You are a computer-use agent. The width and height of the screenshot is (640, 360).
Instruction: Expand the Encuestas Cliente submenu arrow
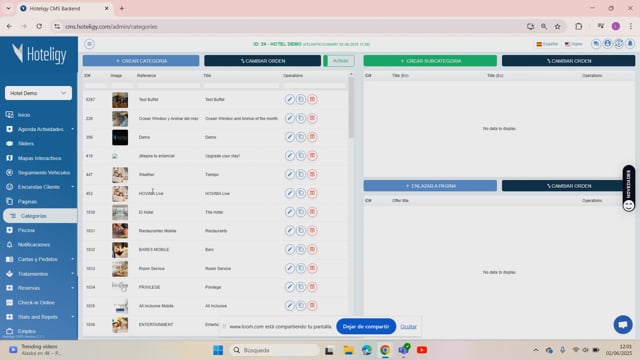(x=73, y=187)
